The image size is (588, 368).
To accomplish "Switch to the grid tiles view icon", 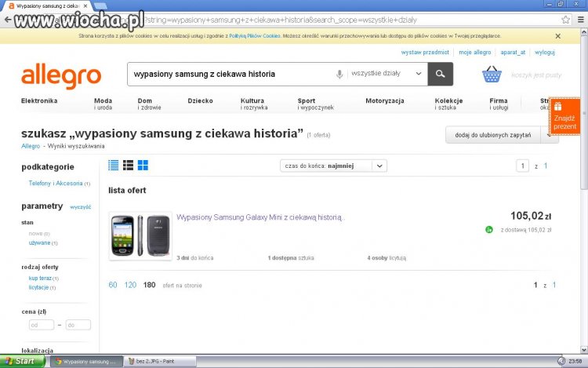I will 143,165.
